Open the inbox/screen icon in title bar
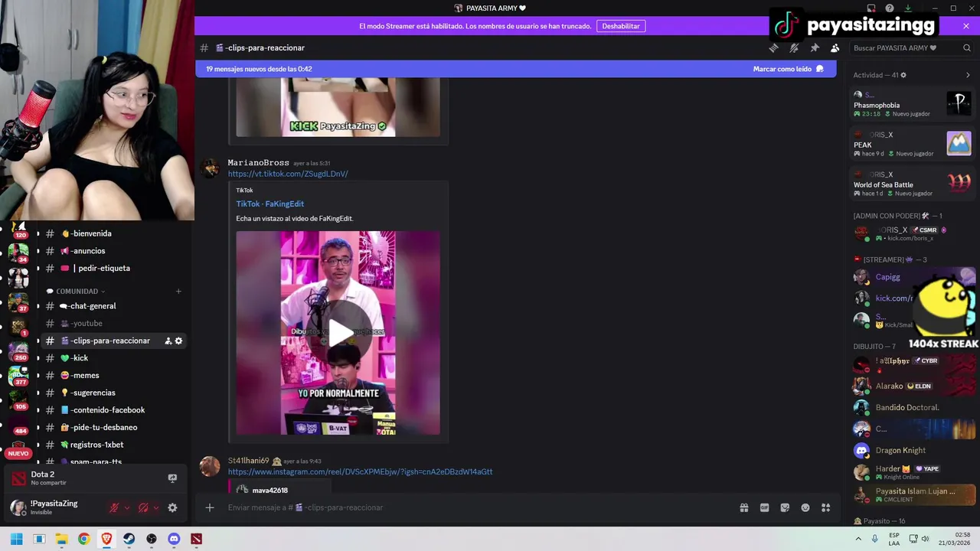The width and height of the screenshot is (980, 551). click(x=871, y=8)
